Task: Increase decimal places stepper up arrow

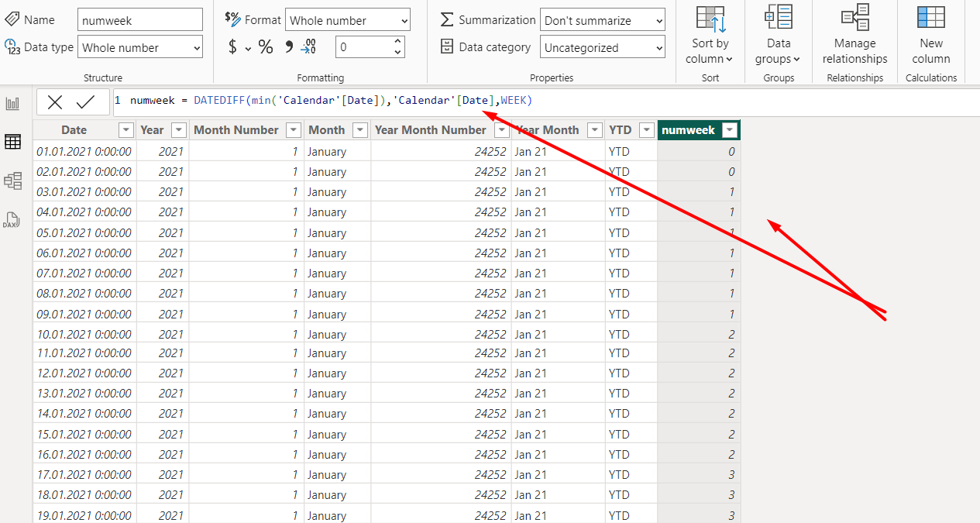Action: (398, 42)
